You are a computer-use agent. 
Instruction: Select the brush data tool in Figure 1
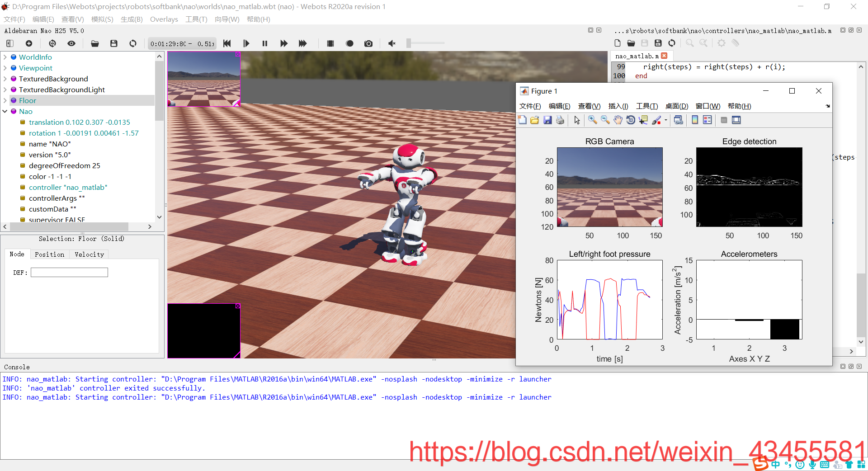pyautogui.click(x=656, y=120)
